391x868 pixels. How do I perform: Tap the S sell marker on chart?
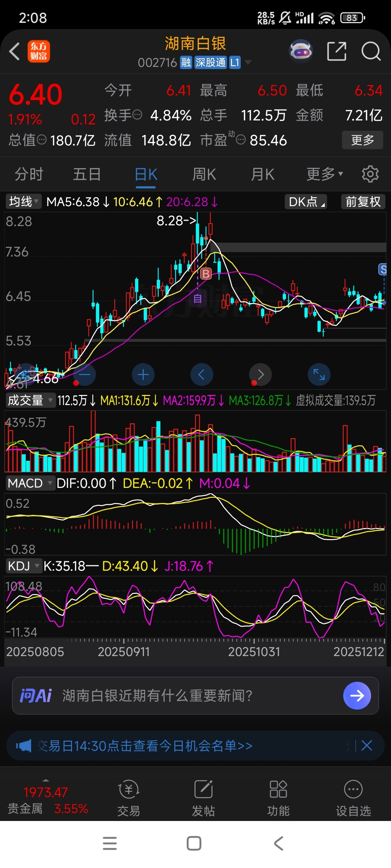click(x=383, y=269)
